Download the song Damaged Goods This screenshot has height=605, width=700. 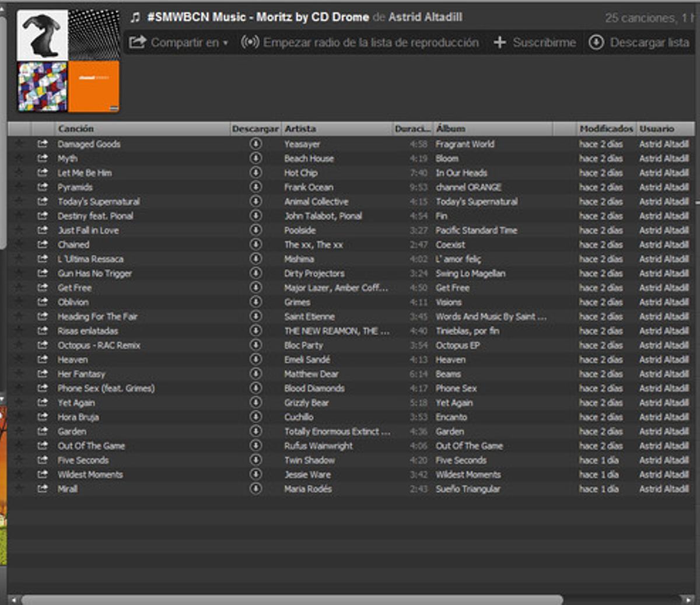256,144
